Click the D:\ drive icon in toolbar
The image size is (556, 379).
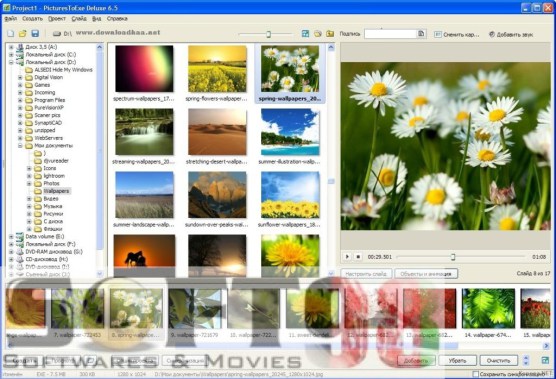[x=57, y=34]
